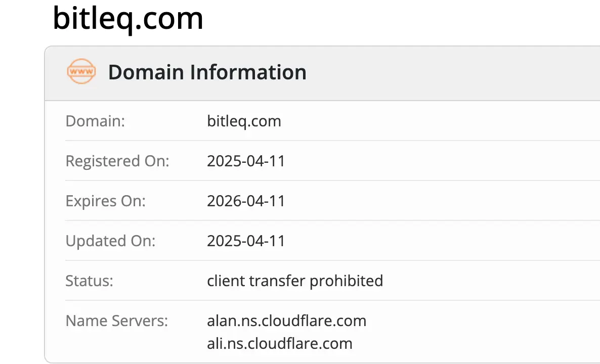
Task: Select the Updated On date value
Action: pyautogui.click(x=246, y=241)
